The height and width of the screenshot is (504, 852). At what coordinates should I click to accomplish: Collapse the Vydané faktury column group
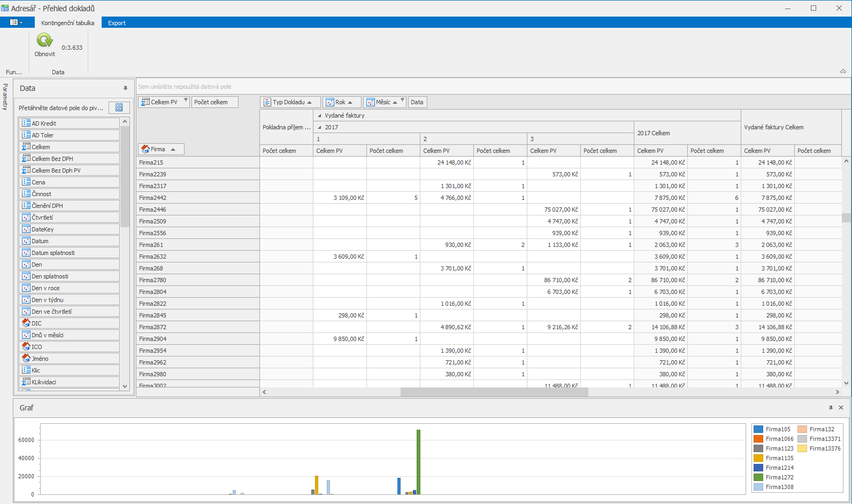tap(320, 115)
